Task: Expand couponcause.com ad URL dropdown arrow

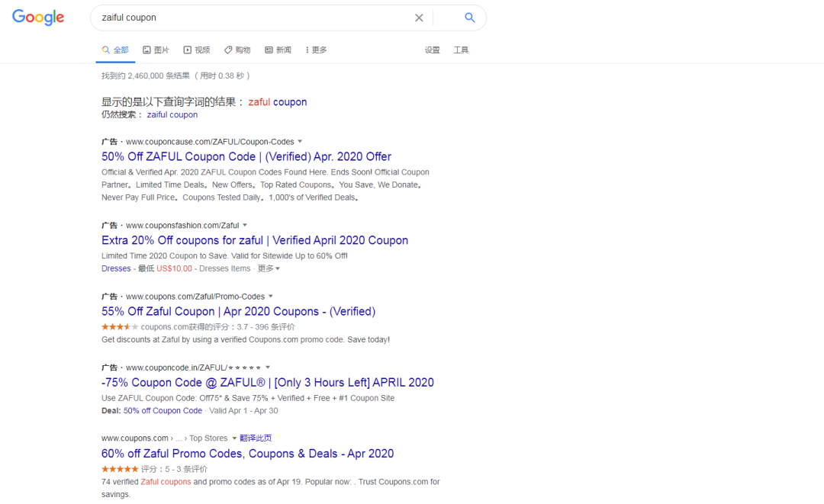Action: pos(300,141)
